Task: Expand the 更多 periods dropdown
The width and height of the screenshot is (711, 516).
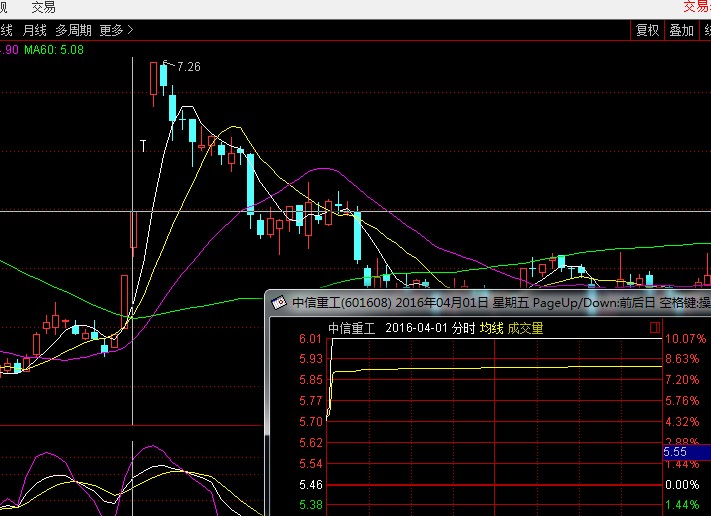Action: (x=116, y=30)
